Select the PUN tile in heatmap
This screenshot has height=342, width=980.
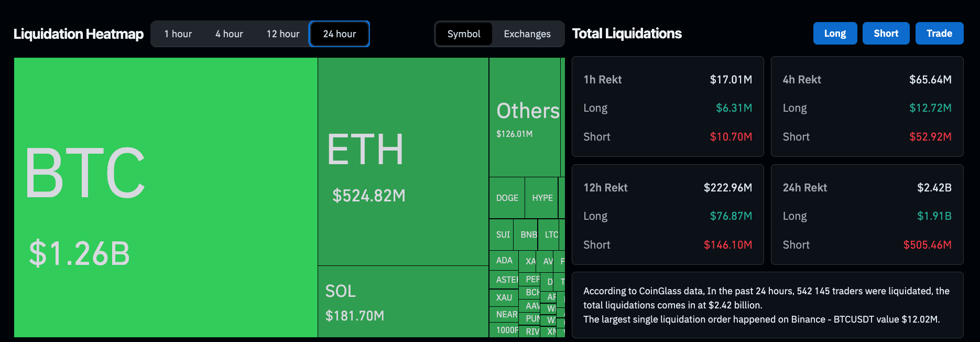[529, 318]
